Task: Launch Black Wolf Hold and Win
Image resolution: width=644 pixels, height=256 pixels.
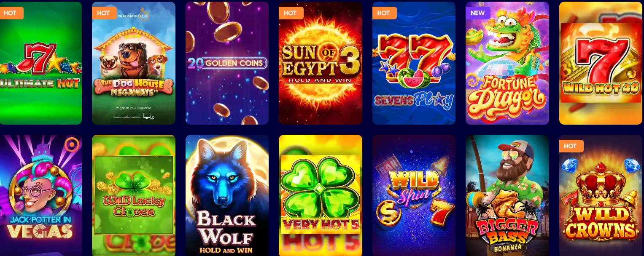Action: 227,195
